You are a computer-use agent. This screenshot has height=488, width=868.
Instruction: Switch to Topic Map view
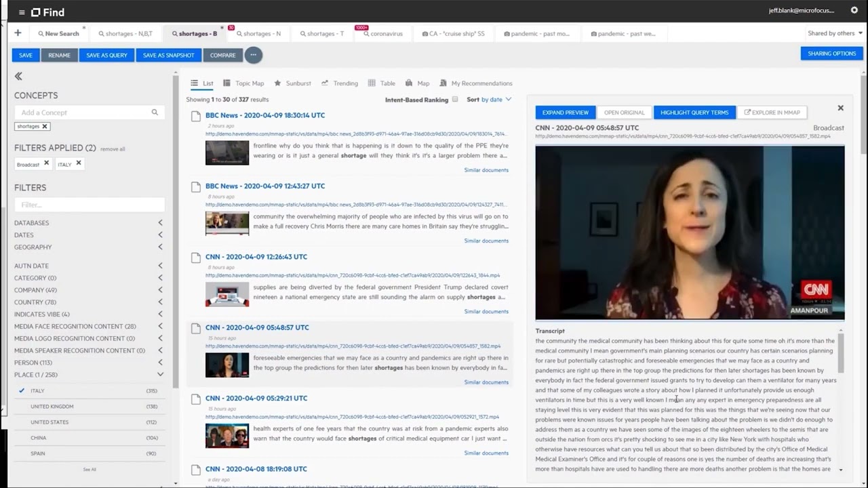[243, 83]
